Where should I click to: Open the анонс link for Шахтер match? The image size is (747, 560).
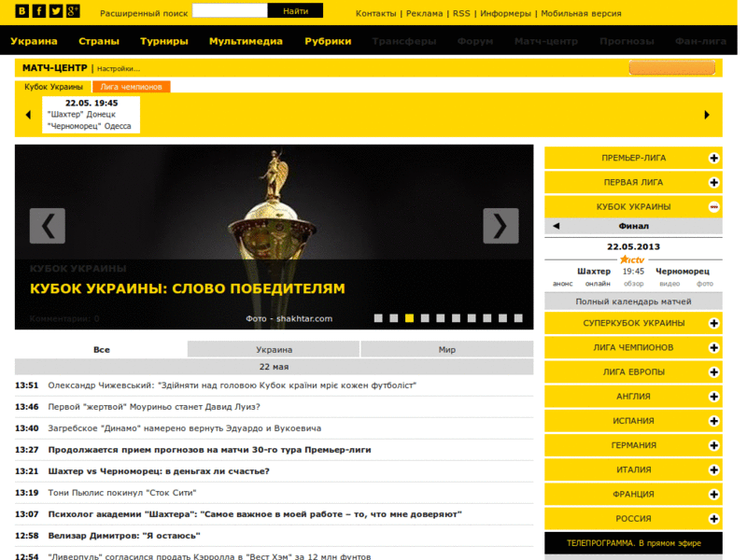point(563,284)
